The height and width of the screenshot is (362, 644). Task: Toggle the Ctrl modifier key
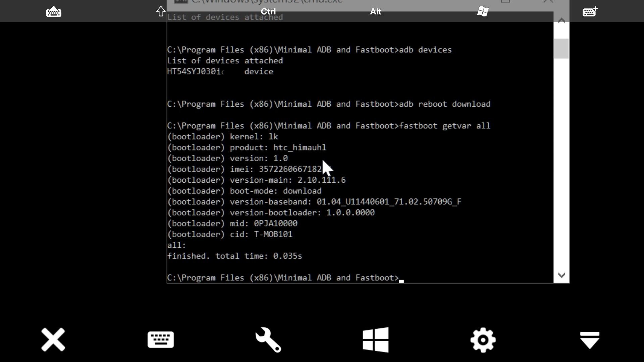coord(268,11)
